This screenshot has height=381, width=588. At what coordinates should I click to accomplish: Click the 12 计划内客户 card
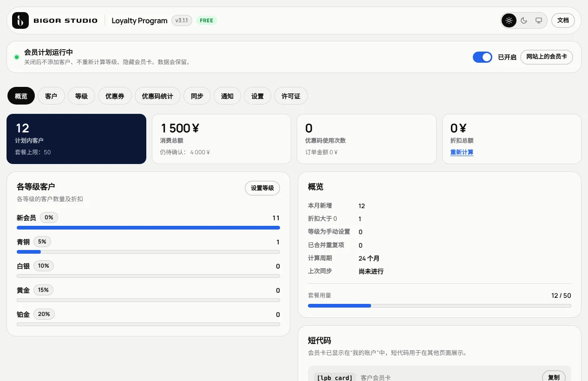click(x=76, y=139)
